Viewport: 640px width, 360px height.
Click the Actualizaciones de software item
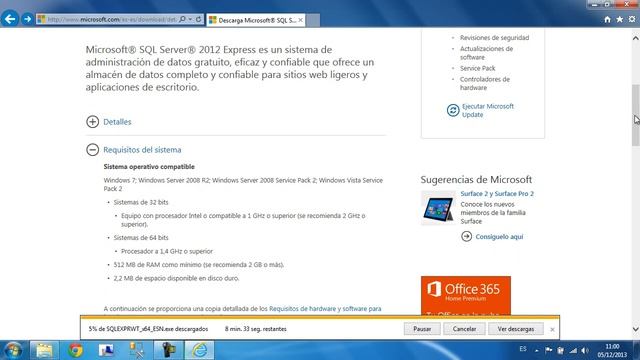486,53
